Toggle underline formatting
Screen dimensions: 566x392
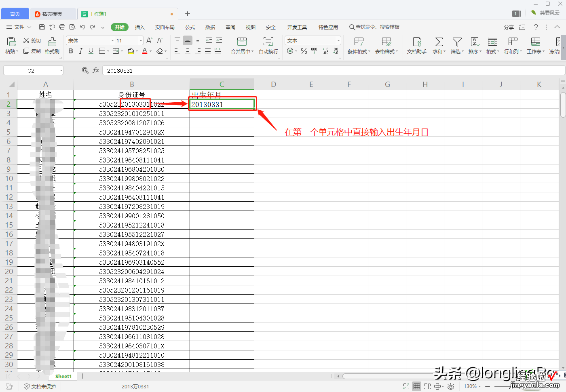pyautogui.click(x=91, y=51)
